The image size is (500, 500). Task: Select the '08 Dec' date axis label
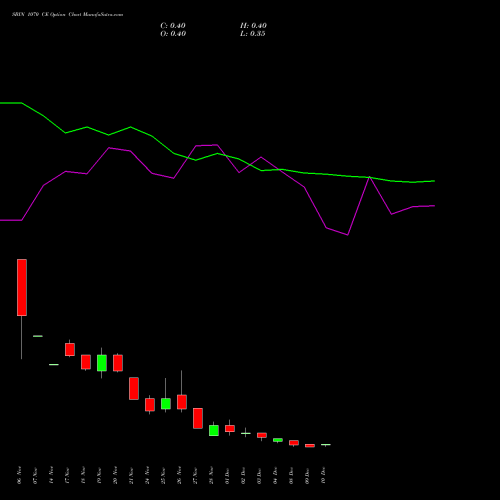pyautogui.click(x=291, y=475)
